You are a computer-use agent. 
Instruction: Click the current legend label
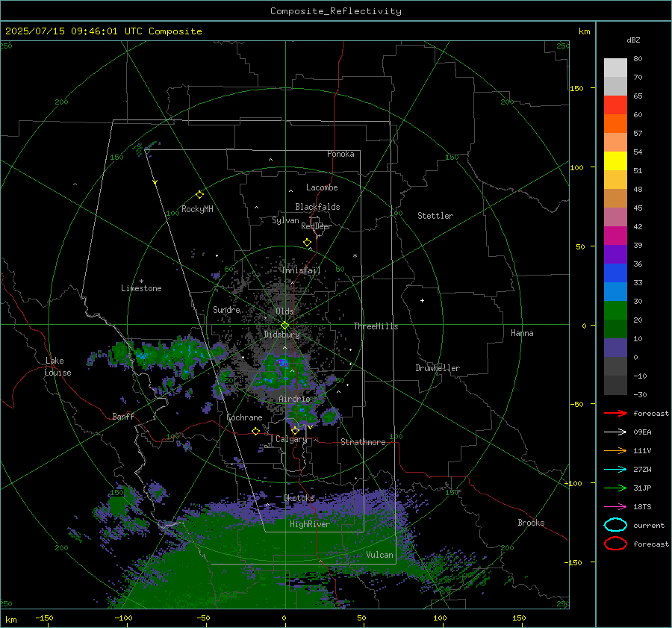(x=649, y=525)
